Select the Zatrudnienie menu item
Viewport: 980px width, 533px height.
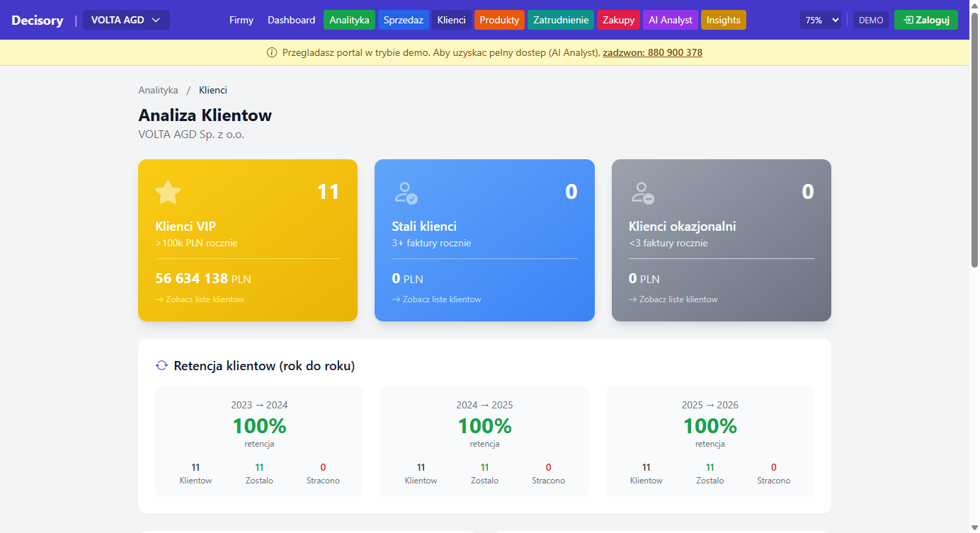pyautogui.click(x=561, y=20)
